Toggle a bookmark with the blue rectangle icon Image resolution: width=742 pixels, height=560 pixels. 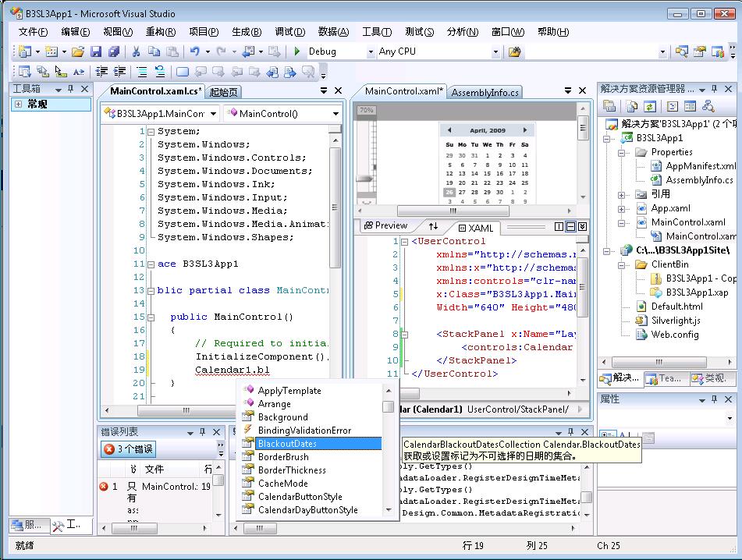[183, 72]
